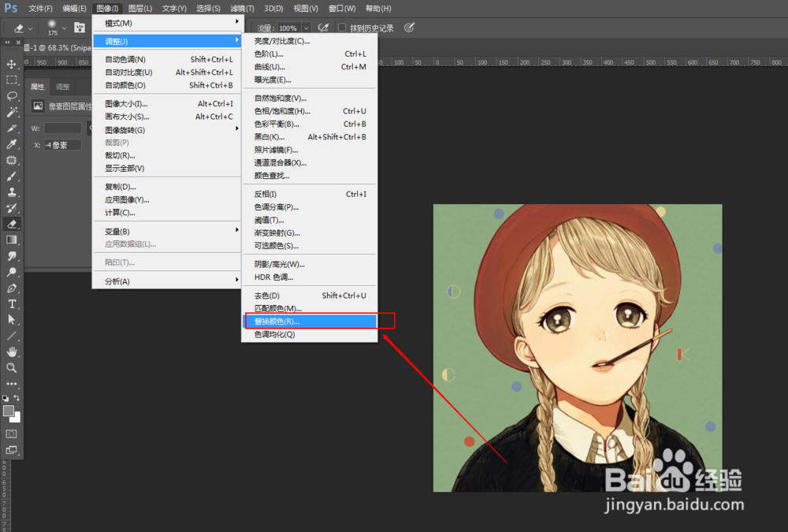Toggle Quick Mask mode
The image size is (788, 532).
pyautogui.click(x=11, y=434)
